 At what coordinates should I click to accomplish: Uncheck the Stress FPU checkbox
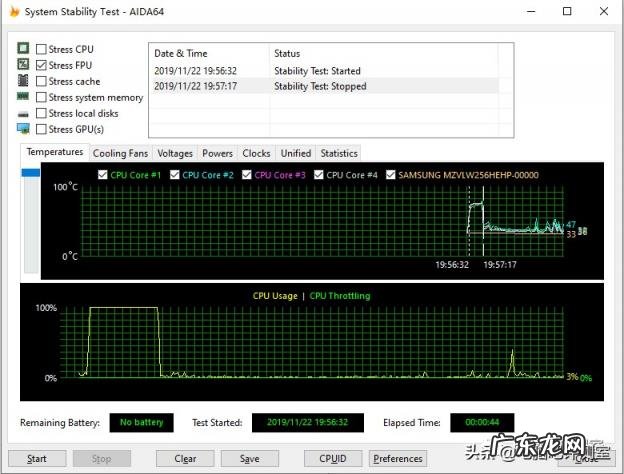(x=41, y=65)
